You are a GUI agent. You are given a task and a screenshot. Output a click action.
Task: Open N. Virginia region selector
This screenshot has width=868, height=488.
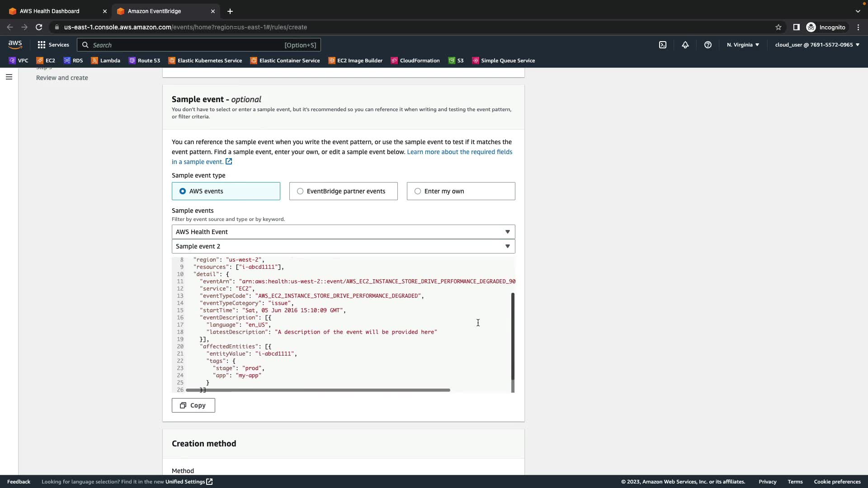click(743, 45)
